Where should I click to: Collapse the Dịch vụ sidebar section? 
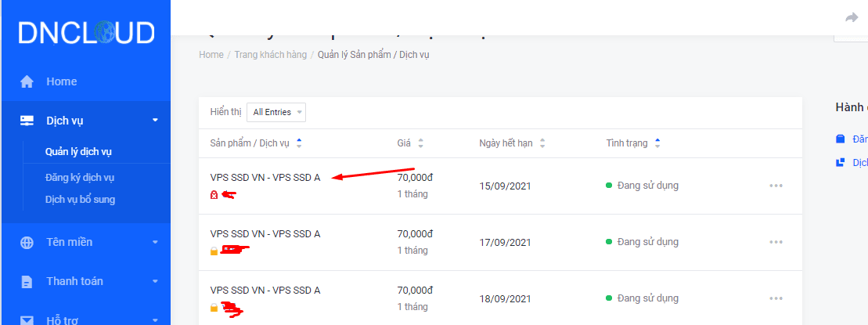(x=155, y=121)
